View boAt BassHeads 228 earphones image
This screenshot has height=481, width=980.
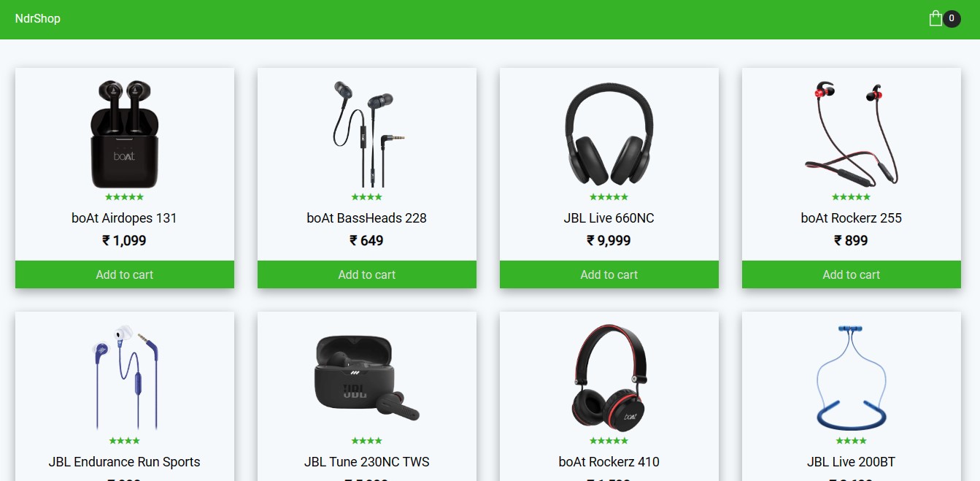point(367,134)
